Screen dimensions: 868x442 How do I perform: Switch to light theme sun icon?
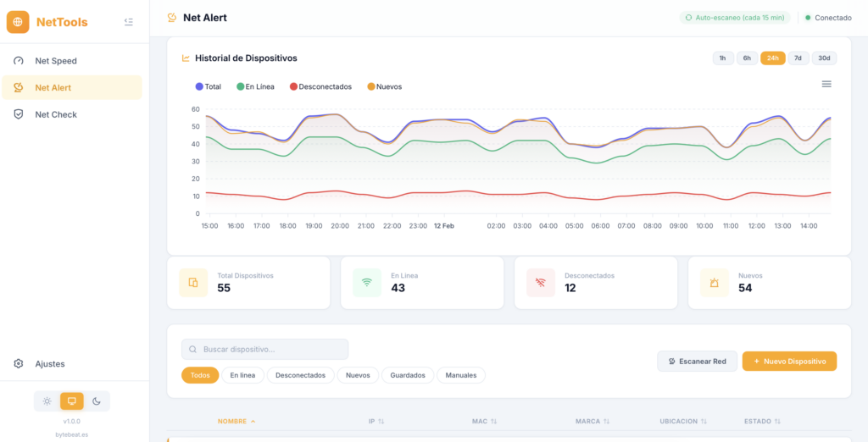pyautogui.click(x=47, y=401)
